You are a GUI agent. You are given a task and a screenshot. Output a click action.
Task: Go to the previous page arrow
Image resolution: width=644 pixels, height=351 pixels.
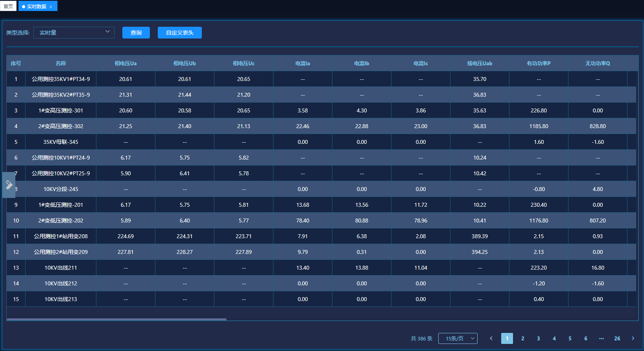coord(491,338)
